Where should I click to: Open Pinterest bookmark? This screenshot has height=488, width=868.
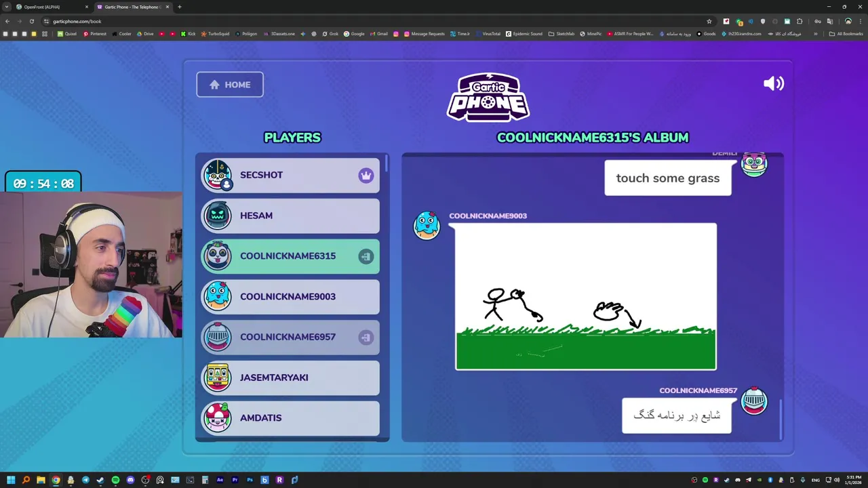(94, 34)
